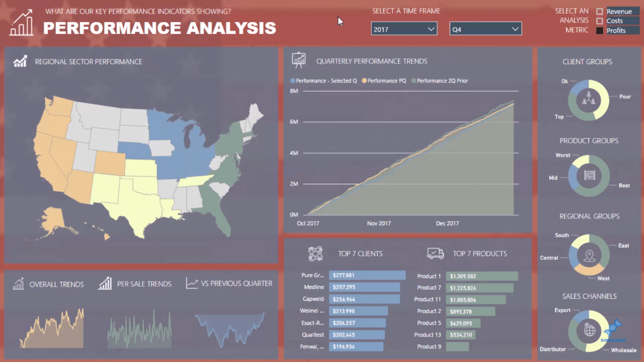This screenshot has height=362, width=644.
Task: Click the Poor segment of Client Groups donut
Action: coord(604,99)
